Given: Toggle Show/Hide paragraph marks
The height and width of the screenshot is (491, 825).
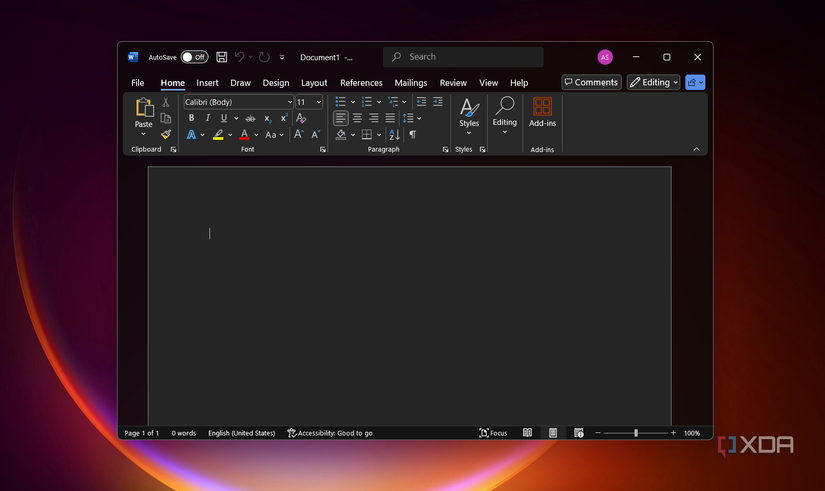Looking at the screenshot, I should pos(412,134).
